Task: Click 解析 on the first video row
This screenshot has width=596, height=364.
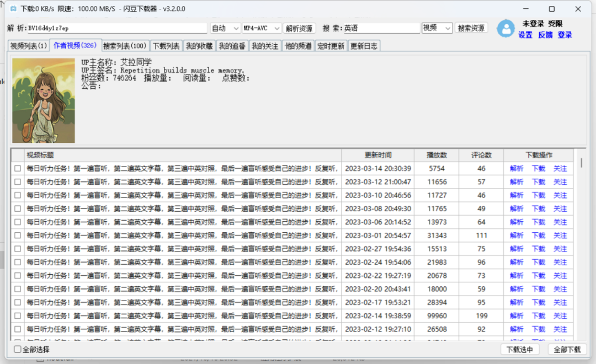Action: coord(516,168)
